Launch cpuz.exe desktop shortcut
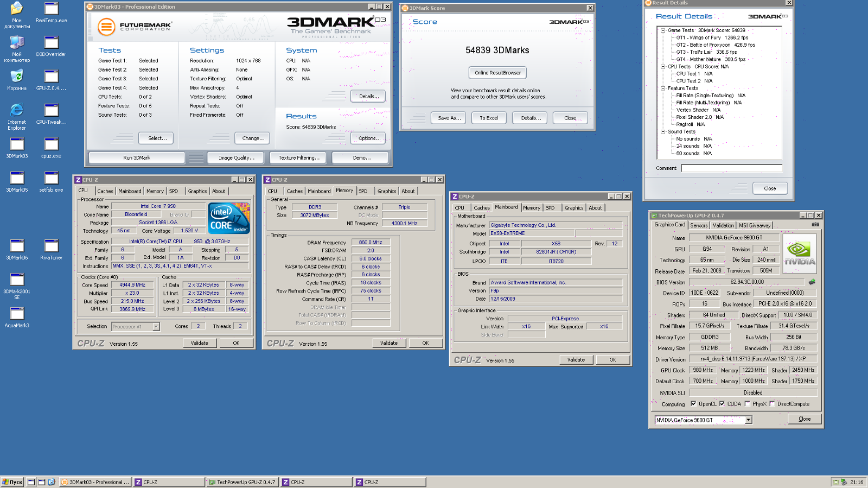This screenshot has height=488, width=868. tap(52, 148)
